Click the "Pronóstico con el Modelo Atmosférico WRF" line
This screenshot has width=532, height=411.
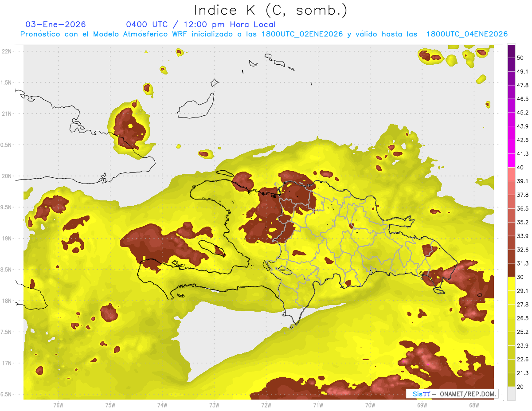click(264, 34)
